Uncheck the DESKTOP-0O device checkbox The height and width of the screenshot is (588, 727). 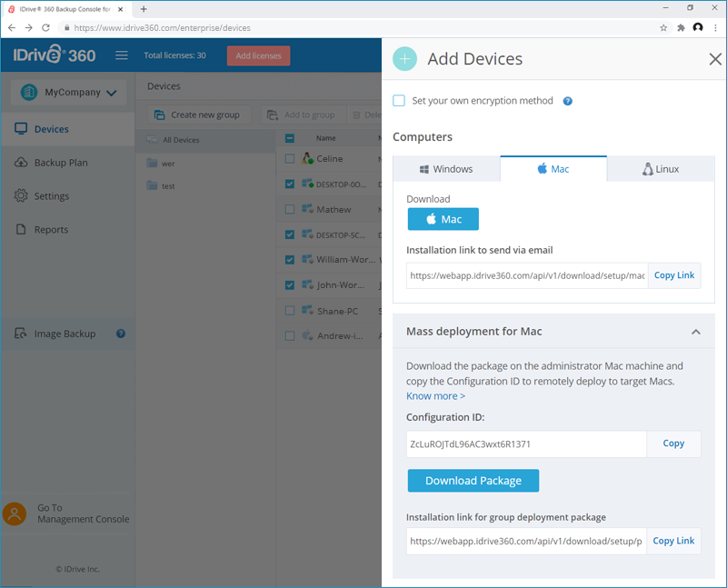[x=290, y=184]
